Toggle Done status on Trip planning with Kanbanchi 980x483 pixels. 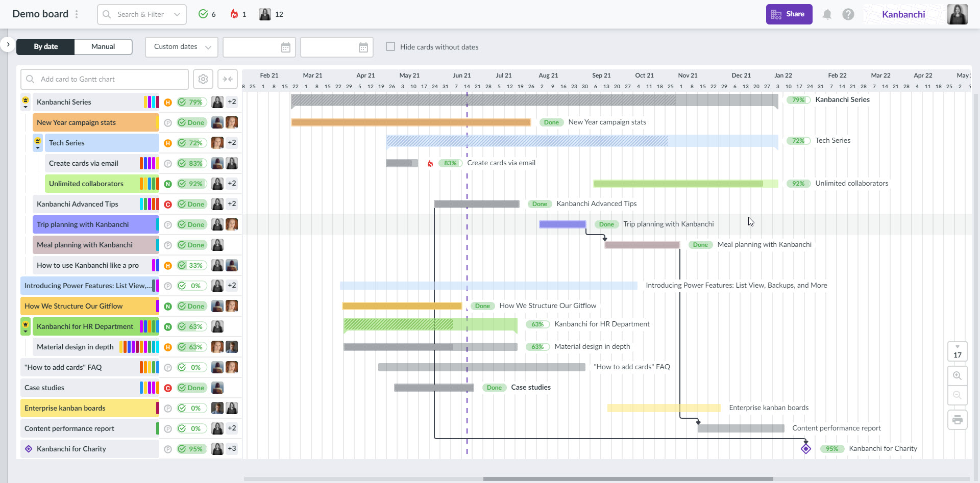click(191, 224)
